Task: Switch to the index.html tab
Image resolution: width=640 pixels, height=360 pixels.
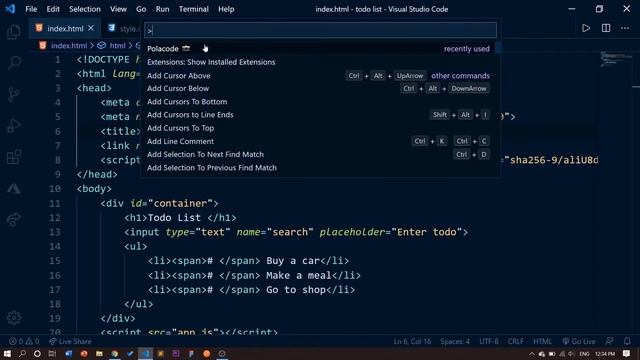Action: (65, 28)
